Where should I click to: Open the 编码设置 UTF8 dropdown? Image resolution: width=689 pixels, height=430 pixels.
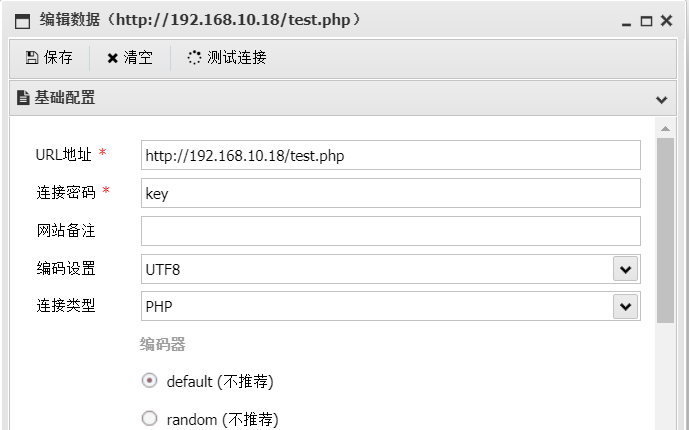click(x=625, y=269)
